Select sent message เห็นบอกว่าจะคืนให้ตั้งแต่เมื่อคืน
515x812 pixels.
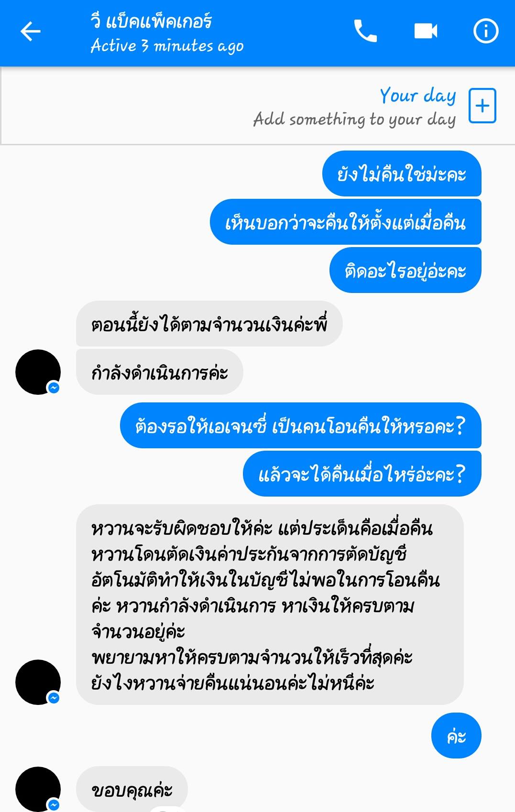pos(346,222)
